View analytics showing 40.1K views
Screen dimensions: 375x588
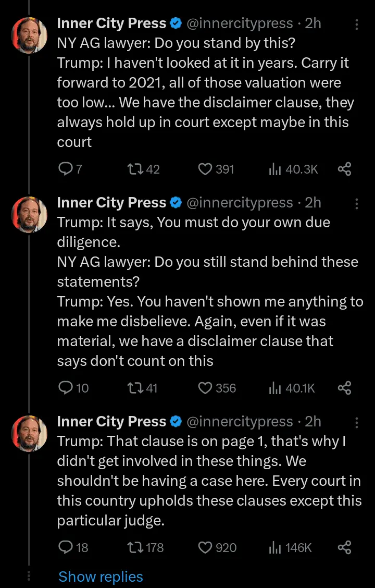click(276, 388)
